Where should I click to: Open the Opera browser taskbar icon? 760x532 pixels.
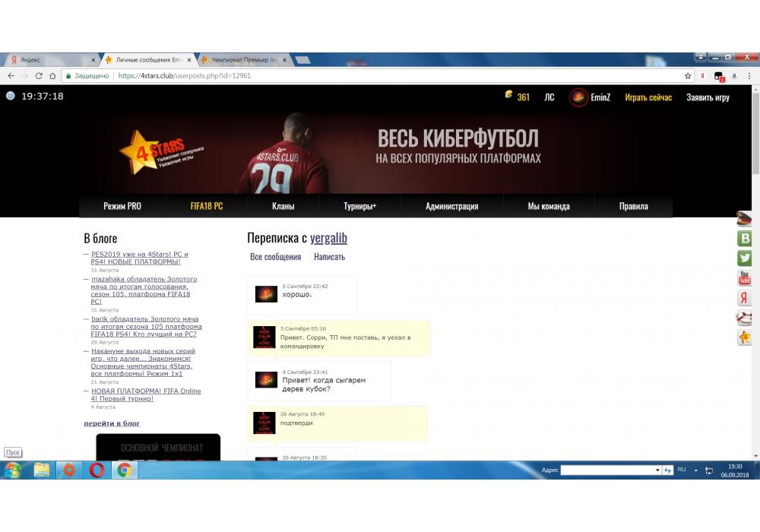click(x=97, y=470)
